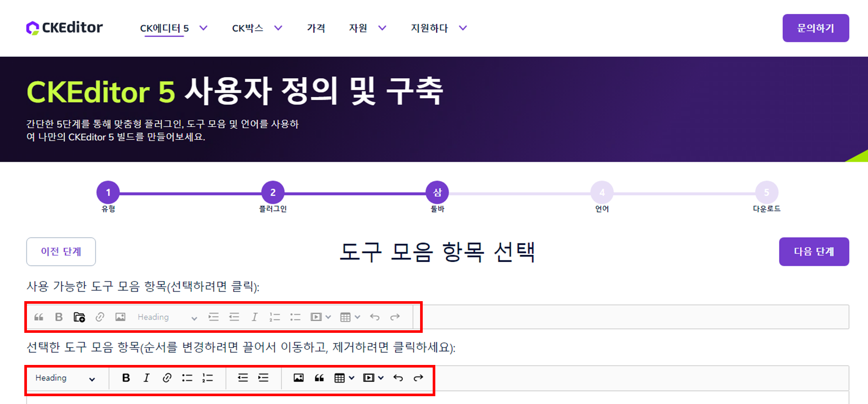868x404 pixels.
Task: Expand table arrow in available items
Action: (x=358, y=317)
